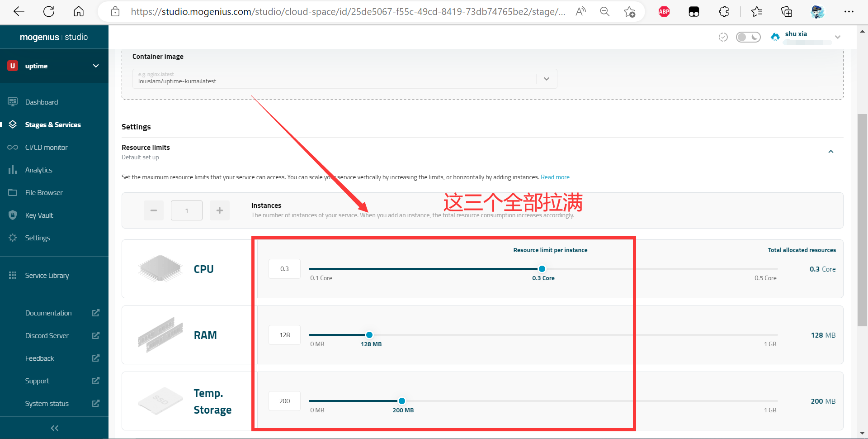Click the CI/CD monitor infinity icon
868x439 pixels.
(x=13, y=147)
